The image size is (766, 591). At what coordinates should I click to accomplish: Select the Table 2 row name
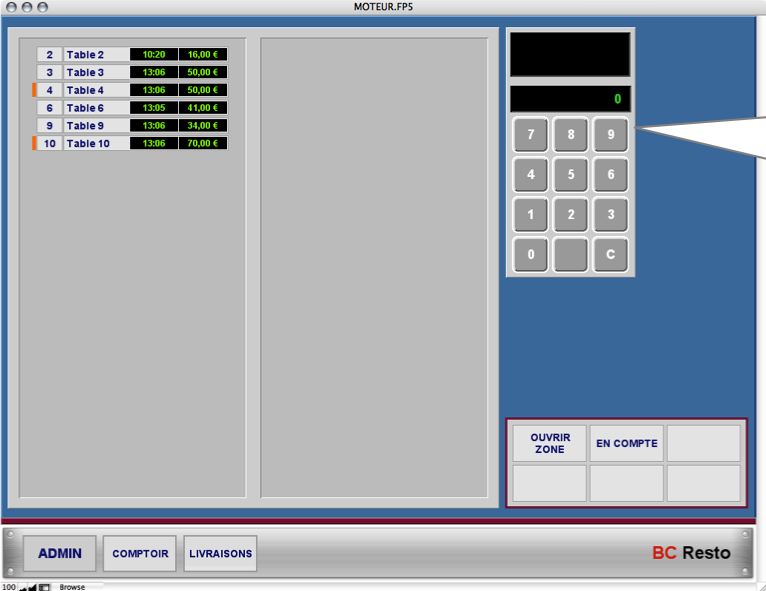click(x=96, y=55)
